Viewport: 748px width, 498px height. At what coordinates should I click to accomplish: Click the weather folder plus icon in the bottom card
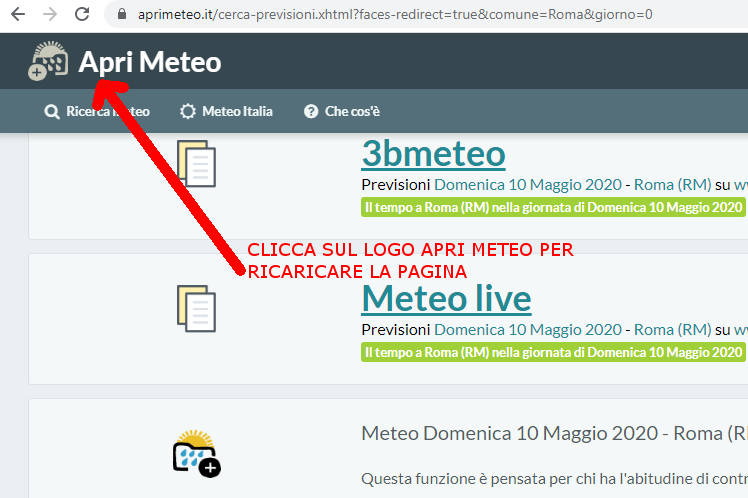point(197,453)
